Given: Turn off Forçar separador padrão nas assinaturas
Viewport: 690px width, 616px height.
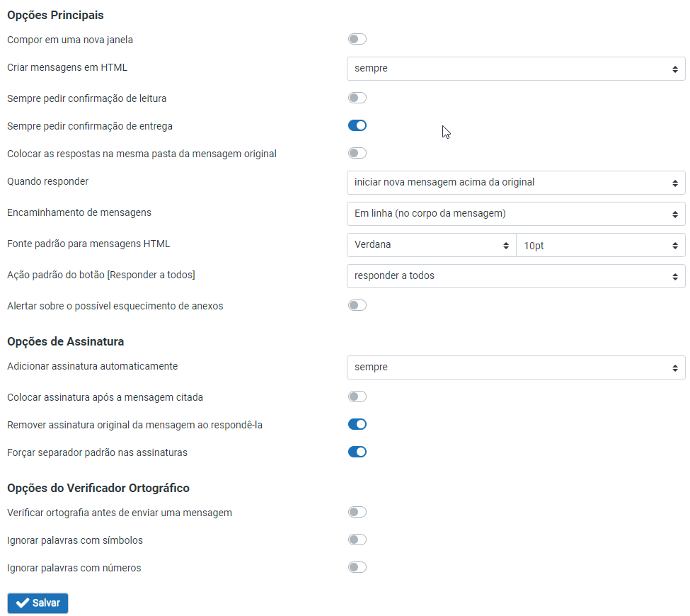Looking at the screenshot, I should (x=357, y=452).
